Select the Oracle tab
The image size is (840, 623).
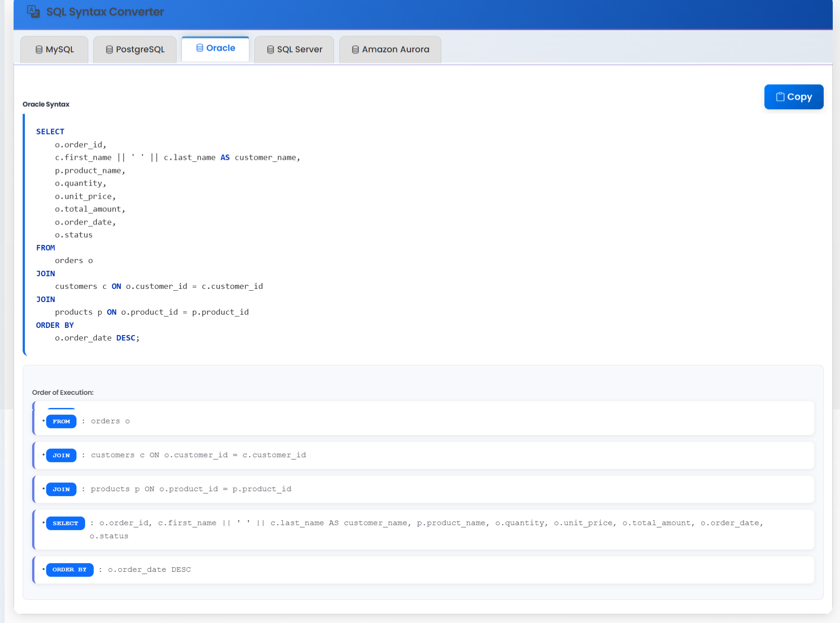(x=215, y=48)
